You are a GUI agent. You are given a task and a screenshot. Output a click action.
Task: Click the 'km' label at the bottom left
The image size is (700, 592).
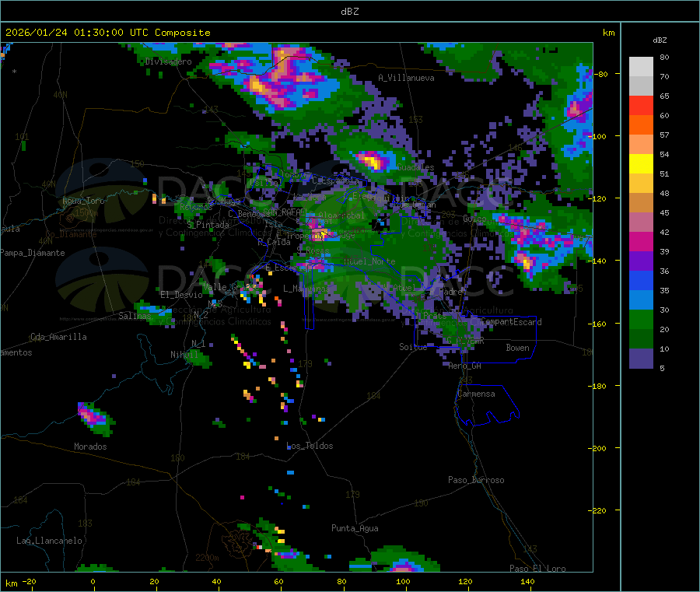point(11,583)
